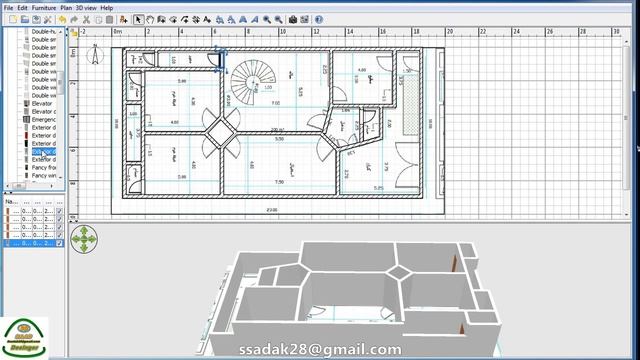Click the spiral staircase in the plan
This screenshot has width=640, height=360.
coord(253,82)
